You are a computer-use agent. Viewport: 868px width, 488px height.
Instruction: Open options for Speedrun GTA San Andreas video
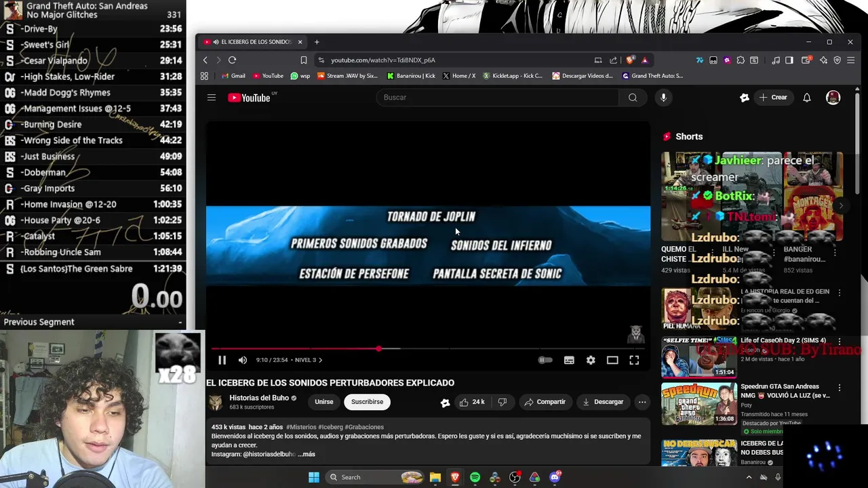840,388
